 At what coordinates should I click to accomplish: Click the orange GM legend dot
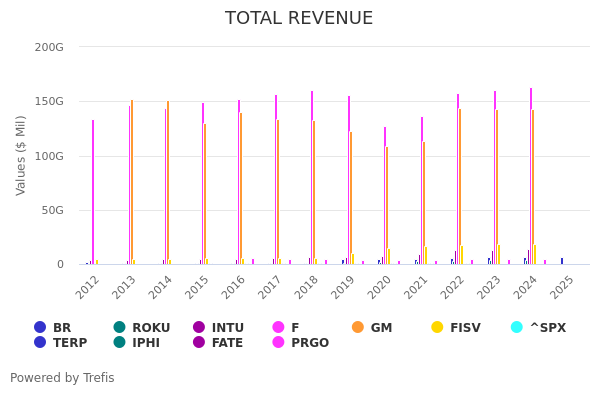tap(358, 327)
